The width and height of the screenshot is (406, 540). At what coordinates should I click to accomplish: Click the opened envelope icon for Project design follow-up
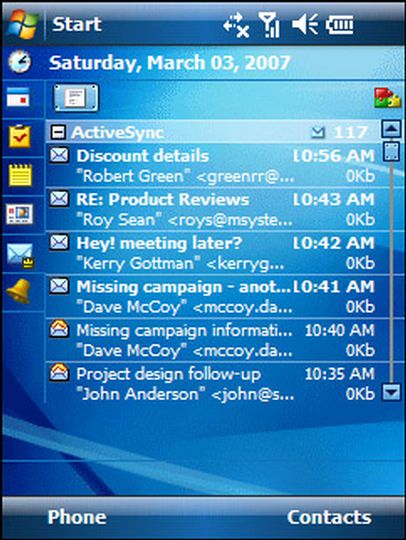pos(59,373)
